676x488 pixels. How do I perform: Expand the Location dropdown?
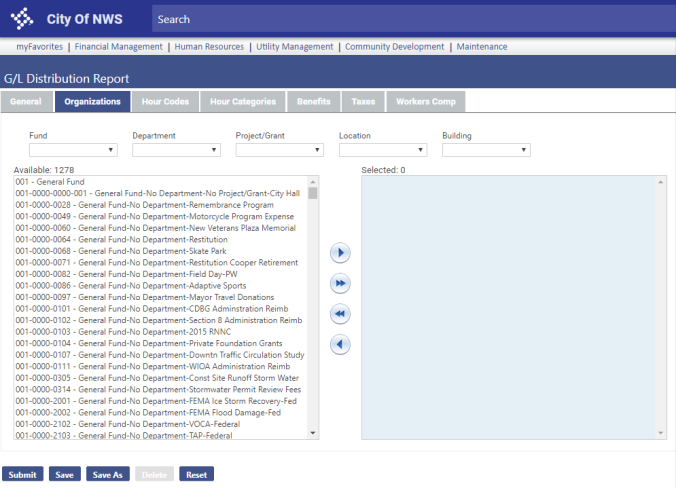[382, 150]
